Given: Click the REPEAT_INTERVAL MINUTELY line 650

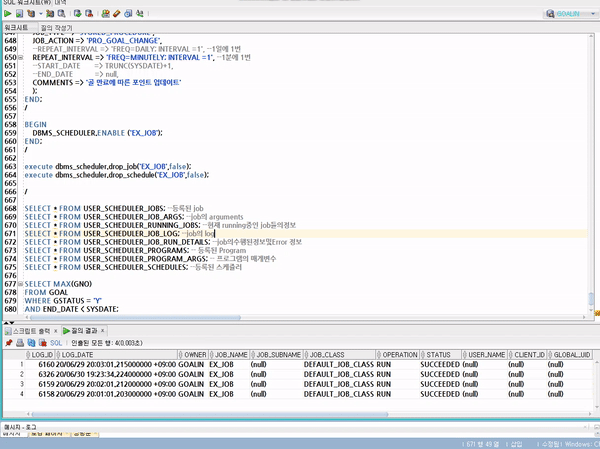Looking at the screenshot, I should [x=141, y=57].
